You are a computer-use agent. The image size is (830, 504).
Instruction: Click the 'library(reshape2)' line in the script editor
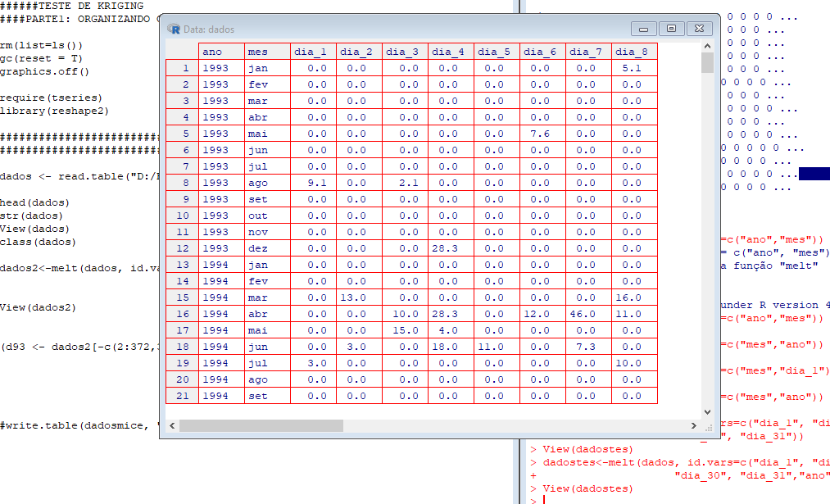[x=55, y=111]
